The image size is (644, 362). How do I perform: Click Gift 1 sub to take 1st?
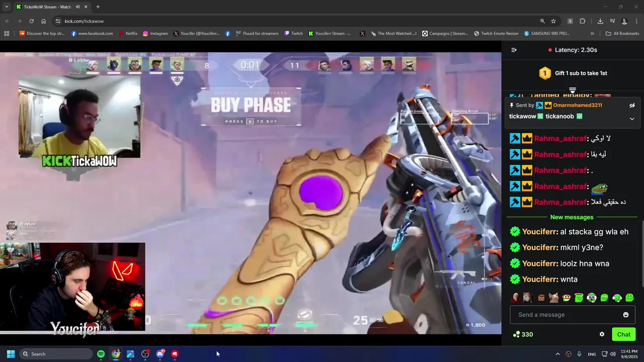573,73
